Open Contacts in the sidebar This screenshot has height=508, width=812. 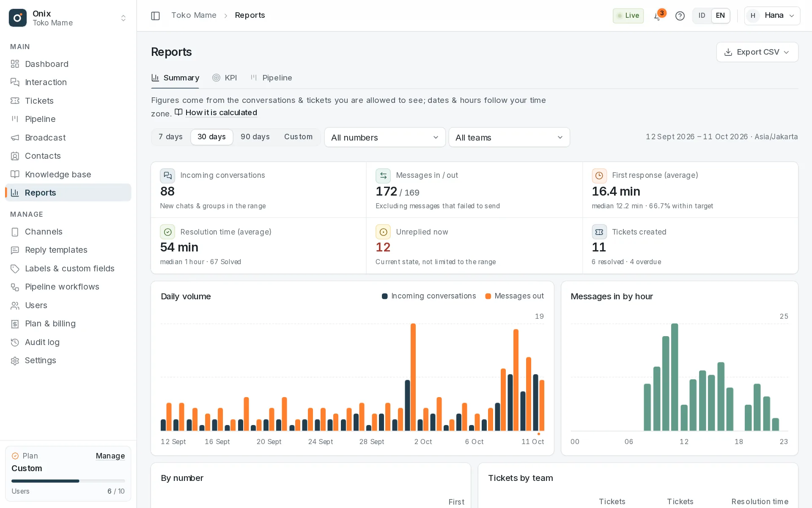click(68, 156)
